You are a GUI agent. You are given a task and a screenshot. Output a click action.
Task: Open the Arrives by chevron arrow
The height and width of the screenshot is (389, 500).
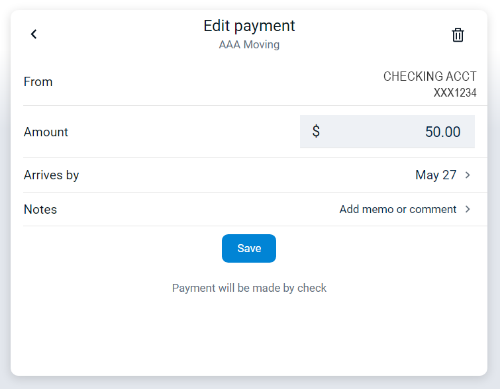point(468,175)
